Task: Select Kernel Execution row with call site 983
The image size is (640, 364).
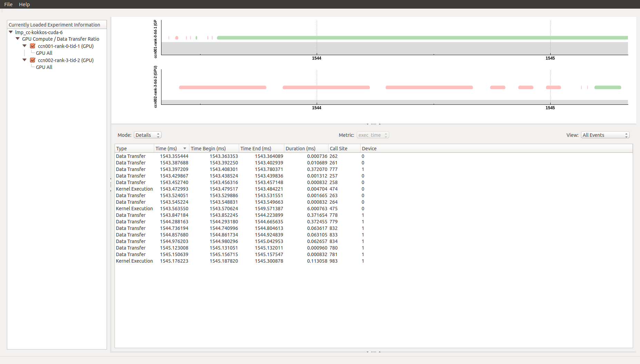Action: (x=374, y=261)
